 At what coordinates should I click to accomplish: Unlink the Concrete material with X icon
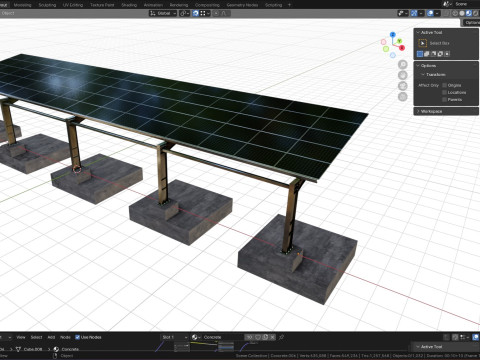coord(272,337)
